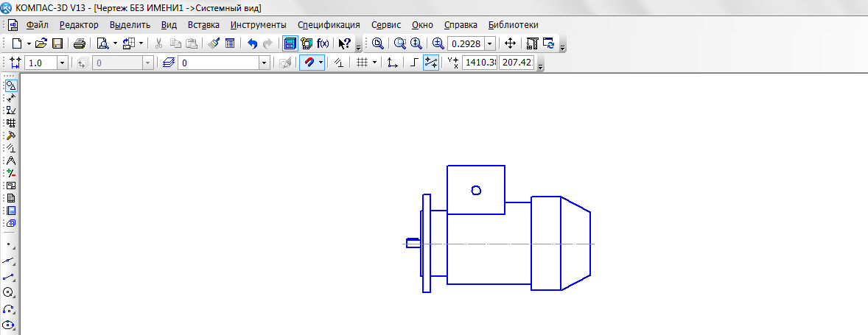Open the Выделить menu
The image size is (868, 335).
[130, 25]
